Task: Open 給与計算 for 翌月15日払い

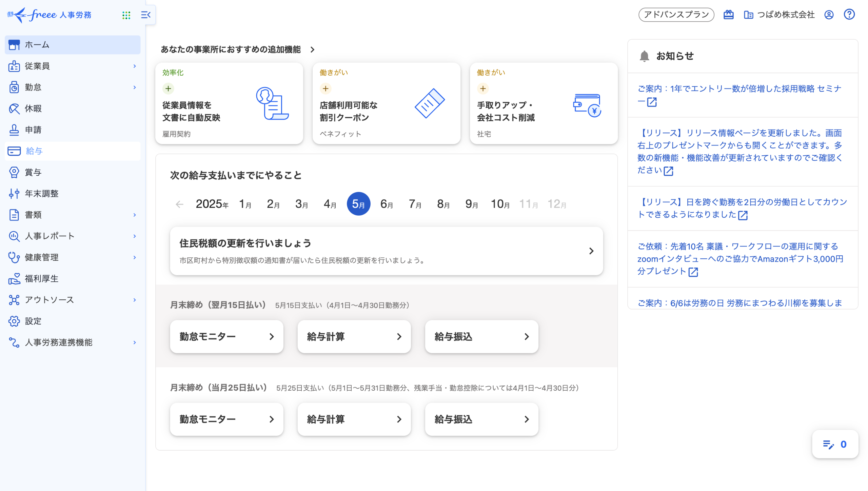Action: [x=354, y=337]
